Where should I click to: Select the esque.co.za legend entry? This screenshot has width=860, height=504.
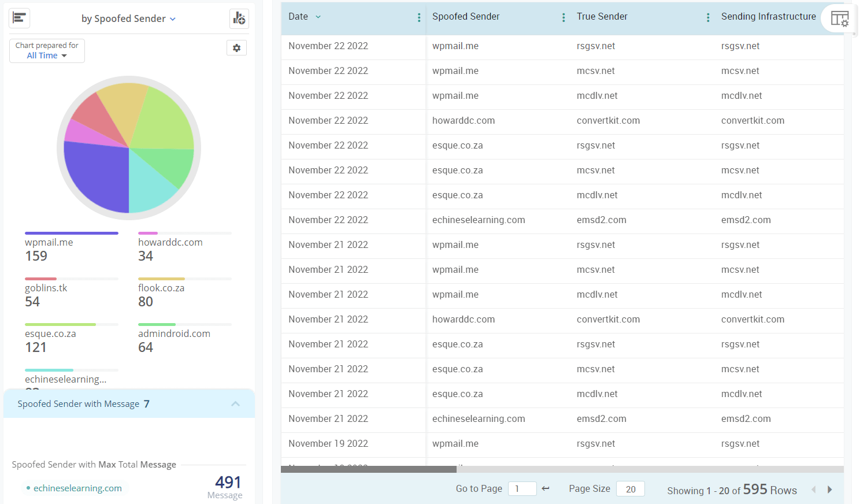click(50, 333)
